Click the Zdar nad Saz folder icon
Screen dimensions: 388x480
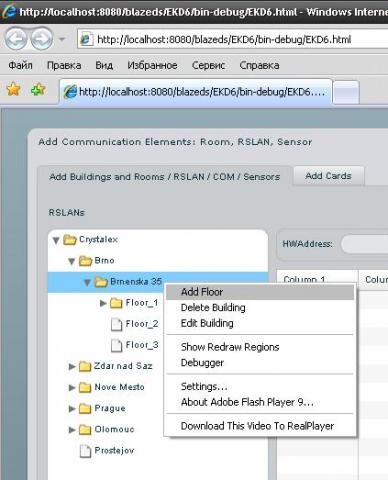coord(85,366)
